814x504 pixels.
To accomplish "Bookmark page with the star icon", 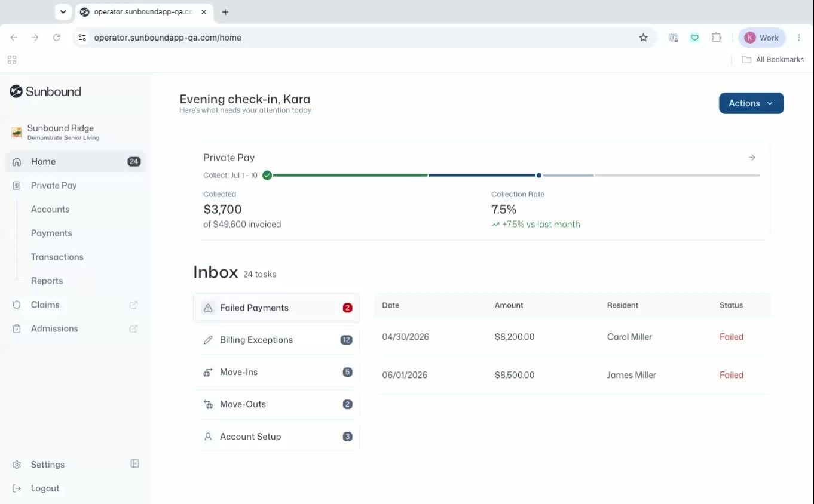I will coord(643,38).
